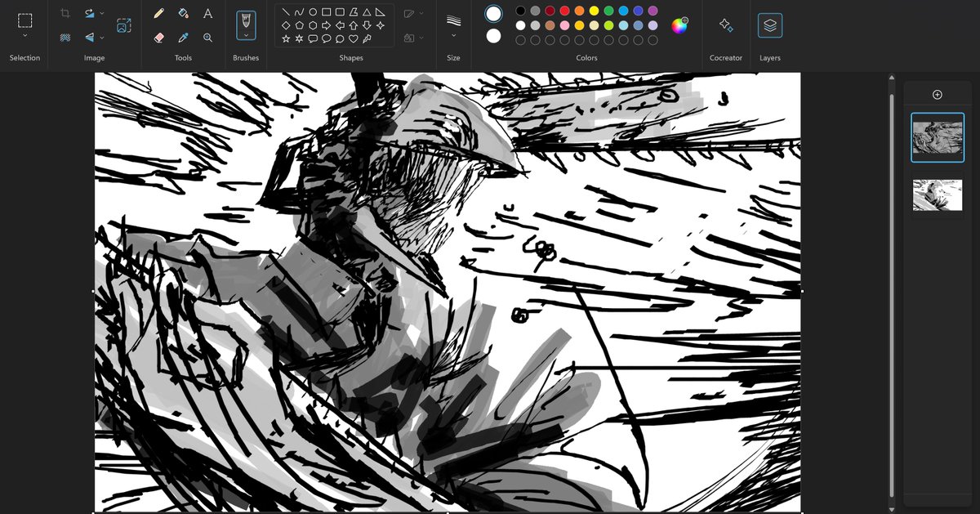Choose the Down arrow shape

click(367, 25)
